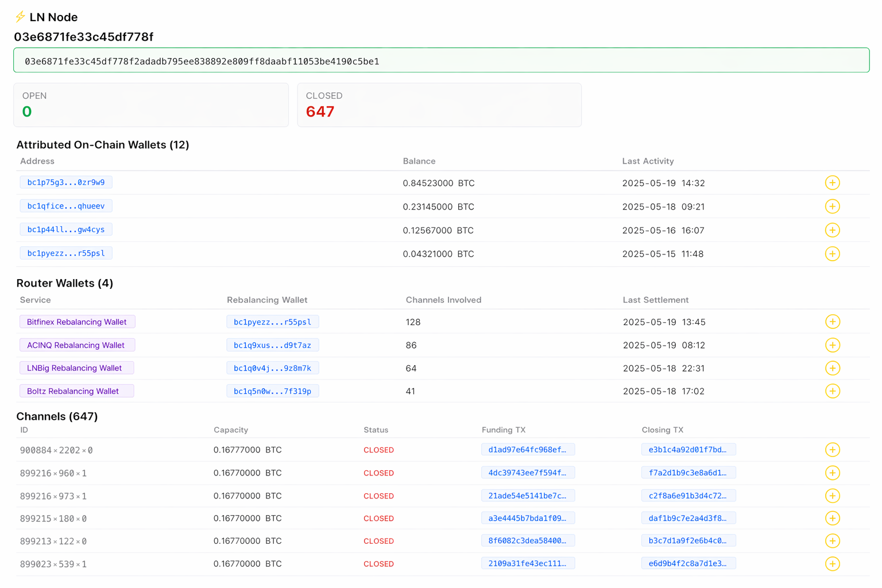Click channel ID 899023×539×1
This screenshot has width=882, height=588.
tap(53, 564)
